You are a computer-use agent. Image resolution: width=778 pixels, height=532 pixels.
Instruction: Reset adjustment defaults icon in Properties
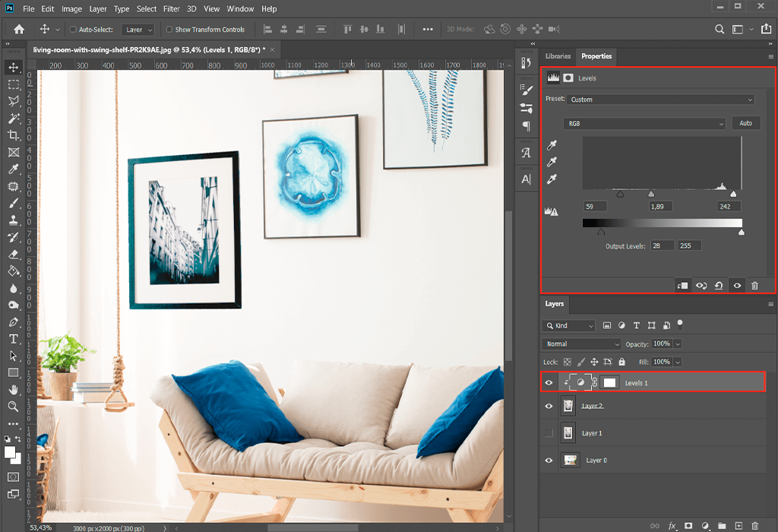[719, 285]
